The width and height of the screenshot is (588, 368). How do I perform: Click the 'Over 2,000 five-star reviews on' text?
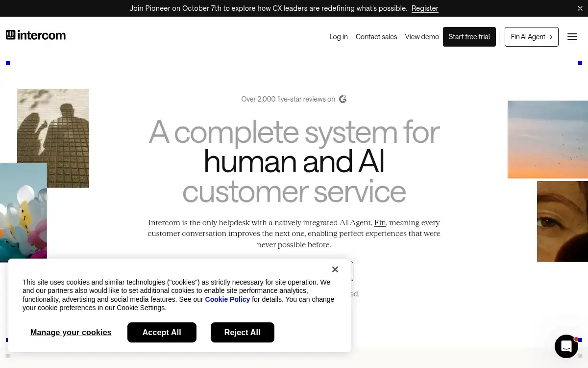coord(288,99)
